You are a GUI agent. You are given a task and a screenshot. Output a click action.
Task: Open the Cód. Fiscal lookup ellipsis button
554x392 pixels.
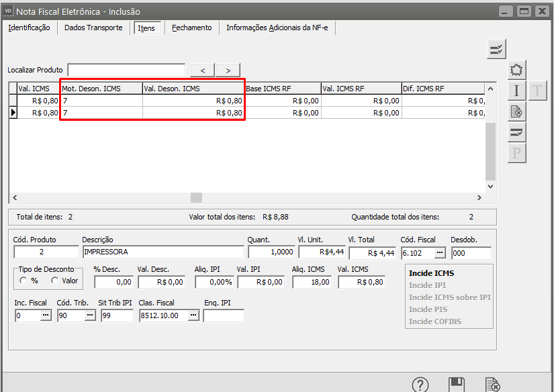point(440,253)
